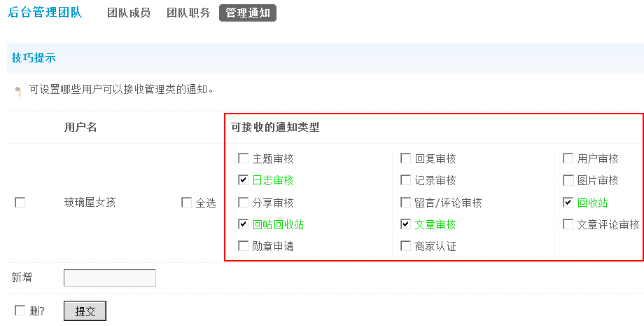
Task: Uncheck the 回收站 notification
Action: click(x=568, y=203)
